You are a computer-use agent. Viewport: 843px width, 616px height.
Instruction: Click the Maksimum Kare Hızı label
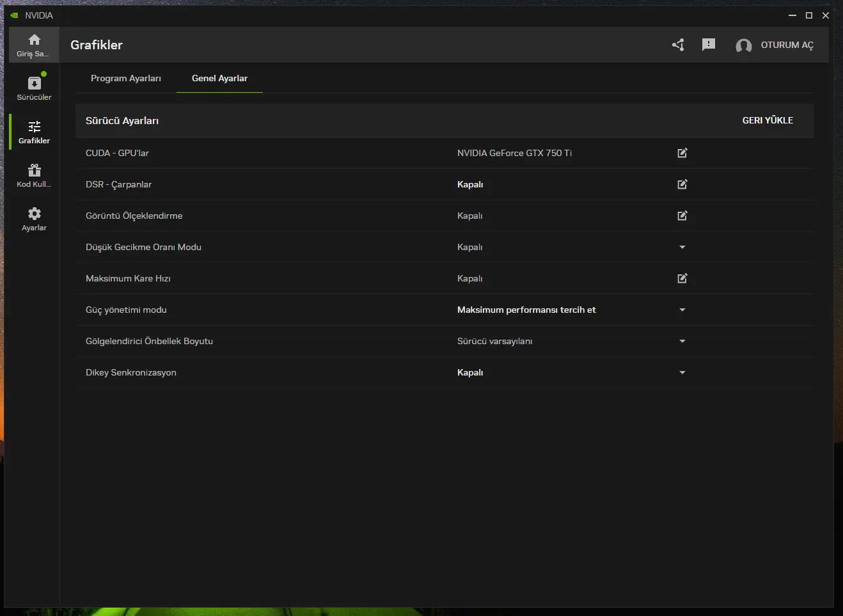128,278
